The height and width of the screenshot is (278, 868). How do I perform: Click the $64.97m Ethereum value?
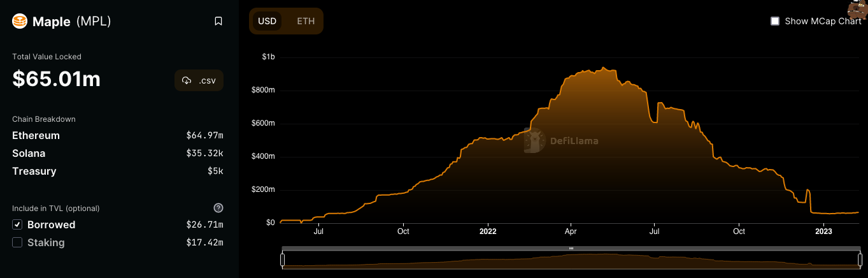204,135
